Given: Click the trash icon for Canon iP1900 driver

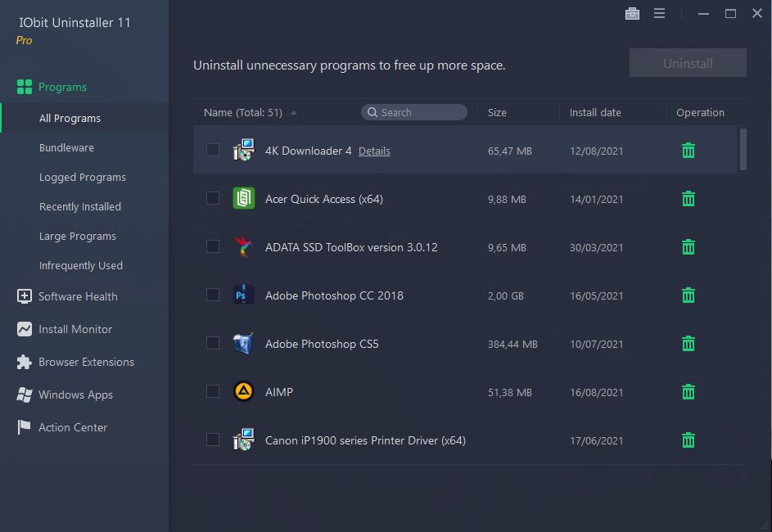Looking at the screenshot, I should tap(688, 440).
